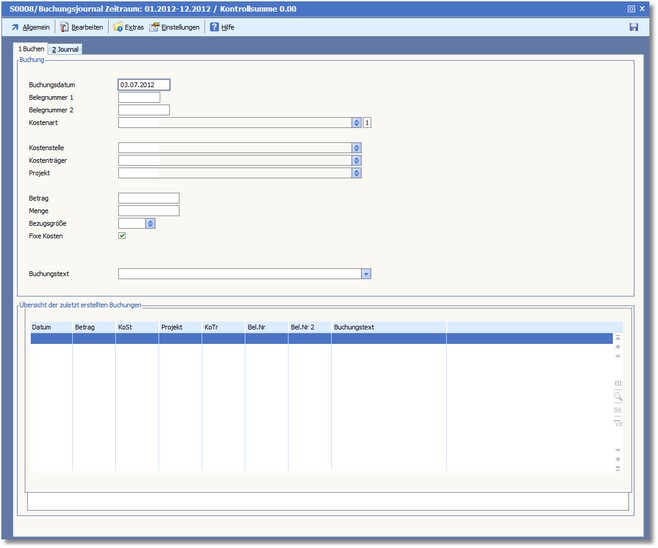Click the save disk icon
This screenshot has width=658, height=548.
click(x=634, y=27)
